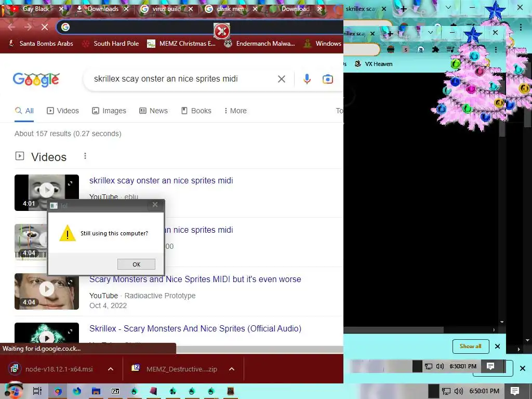Open first skrillex scay onster video link
Screen dimensions: 532x399
click(161, 180)
